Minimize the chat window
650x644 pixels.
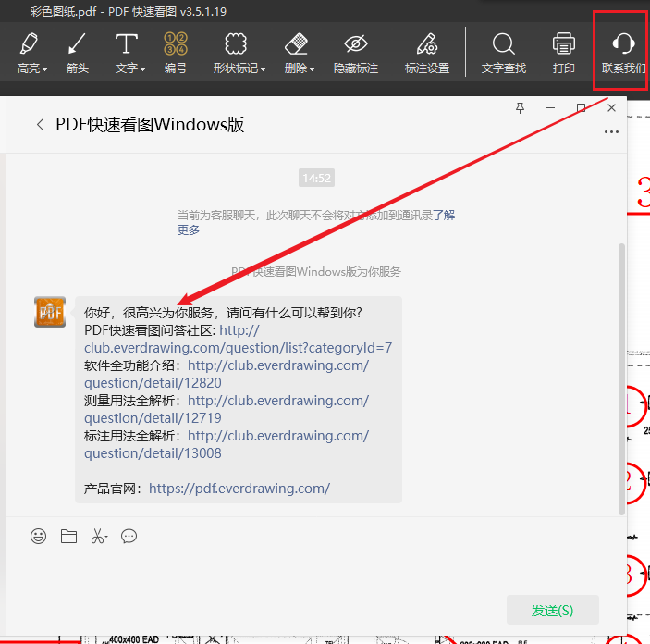tap(550, 108)
